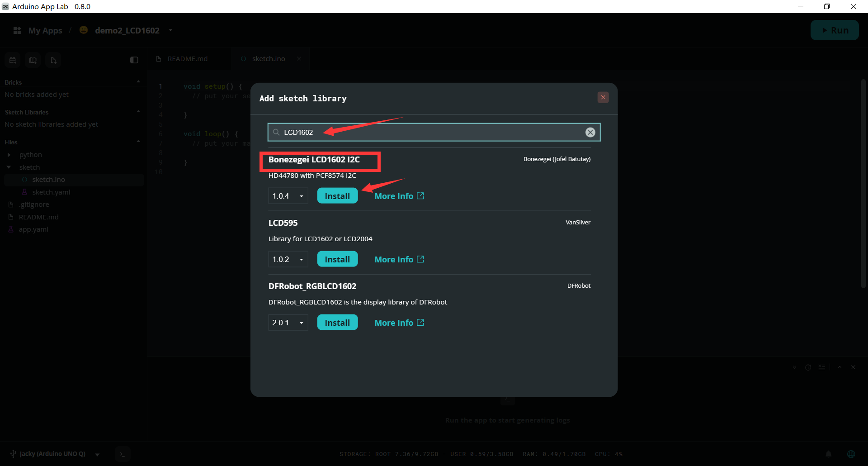Install the DFRobot_RGBLCD1602 library
Viewport: 868px width, 466px height.
tap(337, 323)
